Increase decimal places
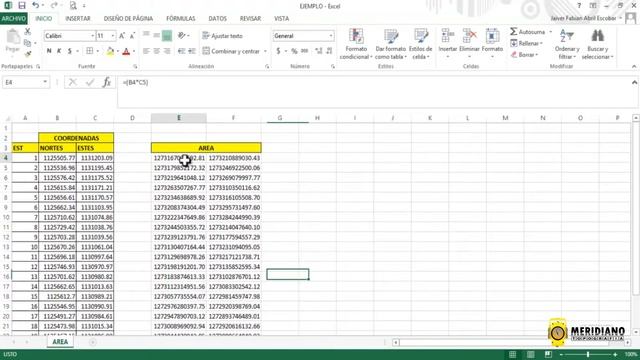Viewport: 640px width, 360px height. [319, 51]
